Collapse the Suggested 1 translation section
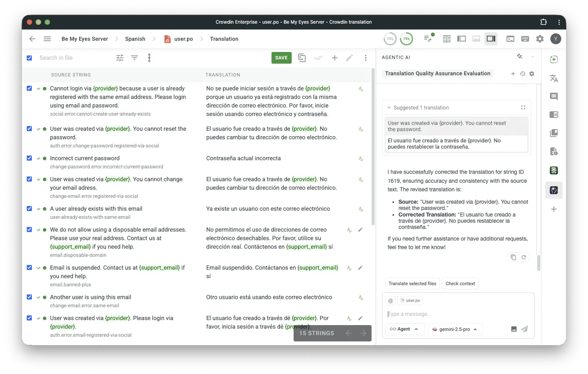This screenshot has width=588, height=374. (x=389, y=108)
